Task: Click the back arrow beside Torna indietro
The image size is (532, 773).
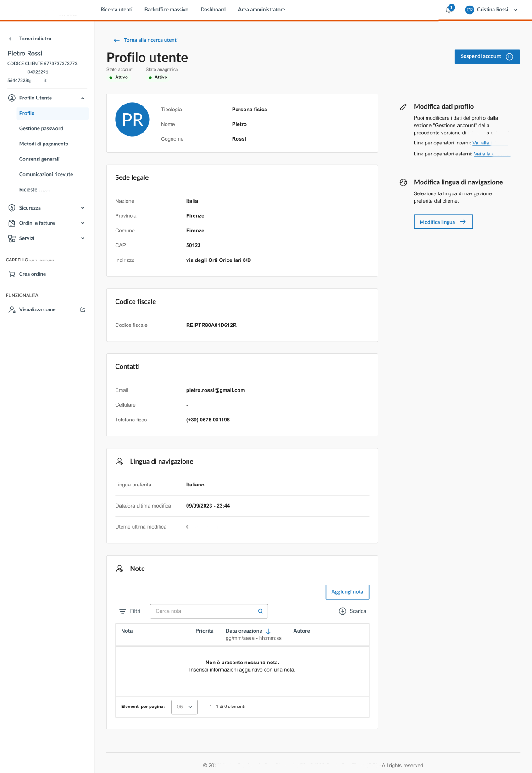Action: tap(12, 39)
